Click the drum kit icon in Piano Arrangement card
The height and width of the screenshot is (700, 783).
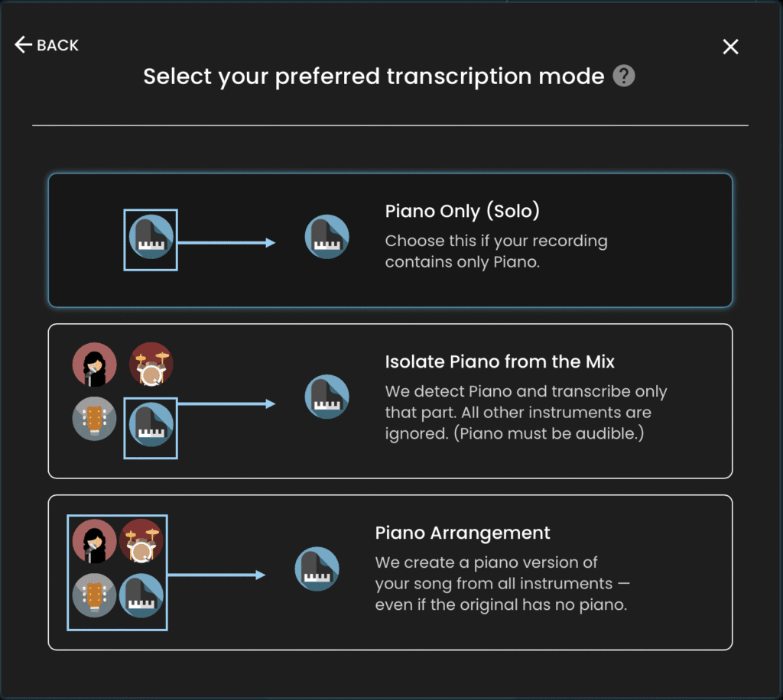[x=141, y=541]
